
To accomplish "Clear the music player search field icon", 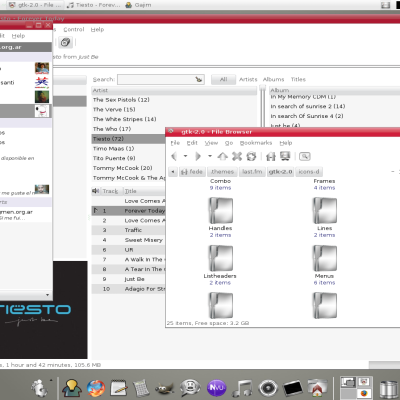I will coord(199,79).
